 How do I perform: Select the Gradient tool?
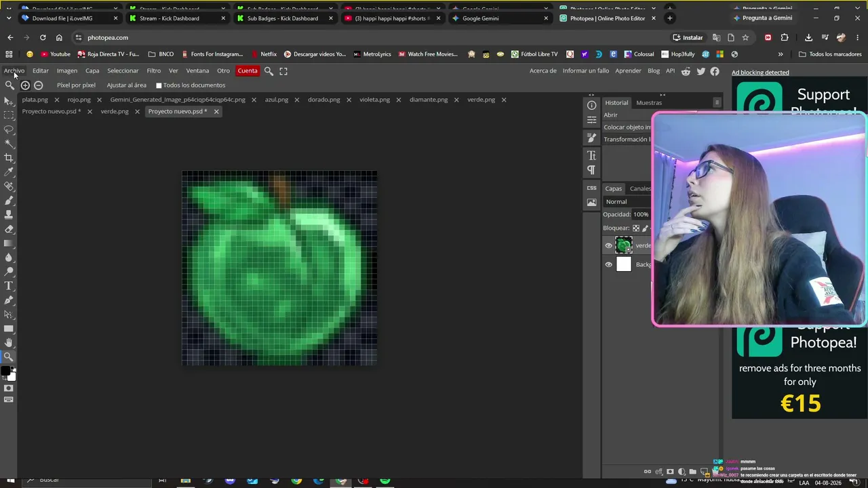(9, 243)
